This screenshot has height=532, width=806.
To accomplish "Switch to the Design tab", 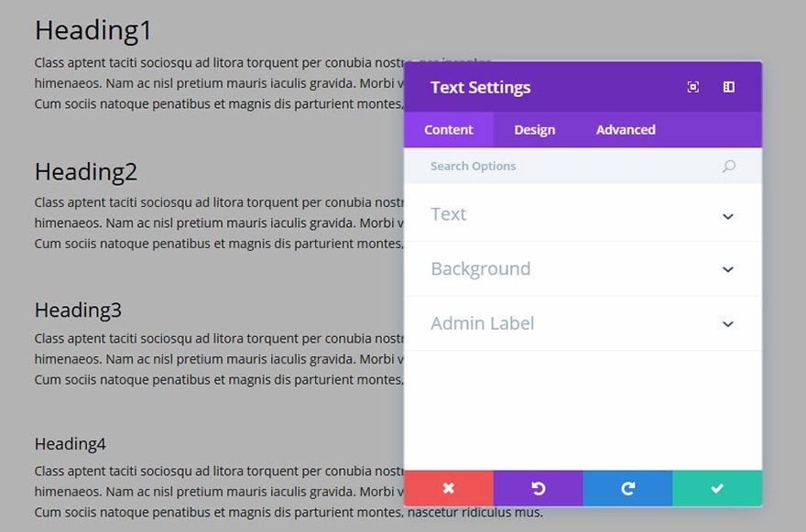I will 535,129.
